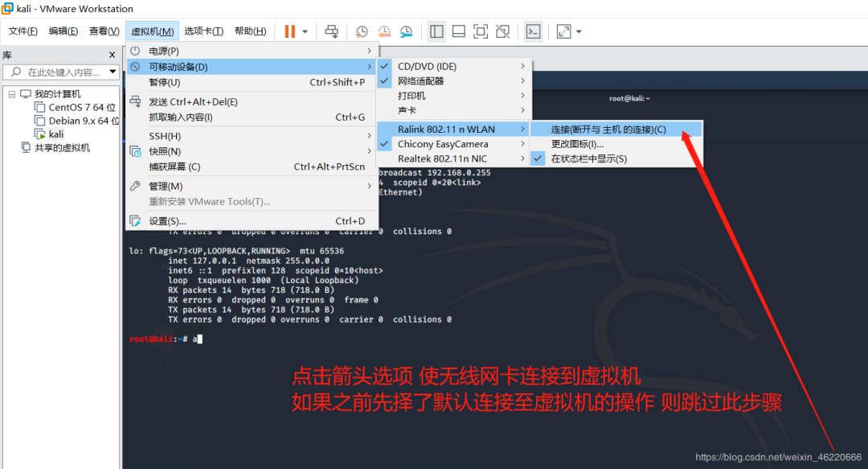Select the kali virtual machine in library
The width and height of the screenshot is (868, 469).
(x=50, y=134)
